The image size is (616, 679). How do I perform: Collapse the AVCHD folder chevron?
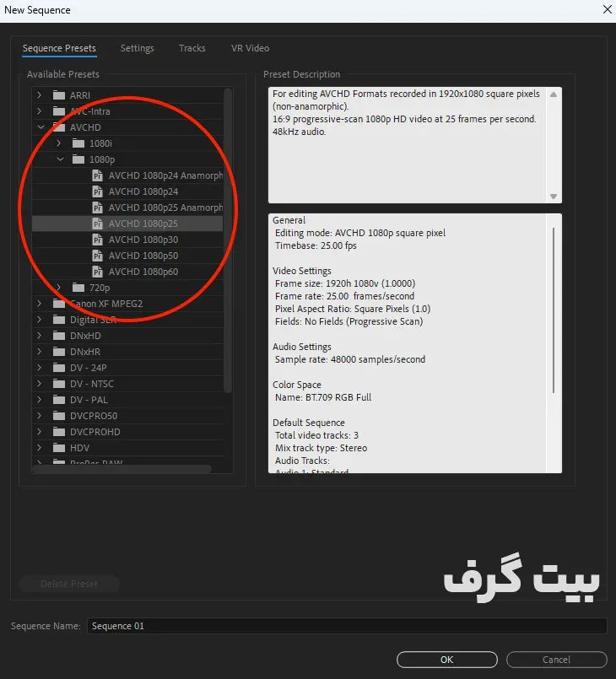(x=41, y=127)
